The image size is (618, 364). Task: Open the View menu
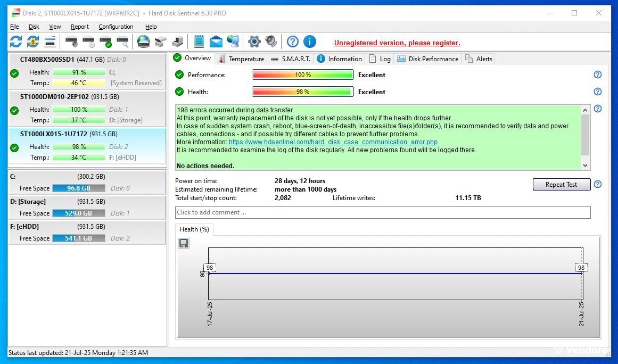[55, 27]
